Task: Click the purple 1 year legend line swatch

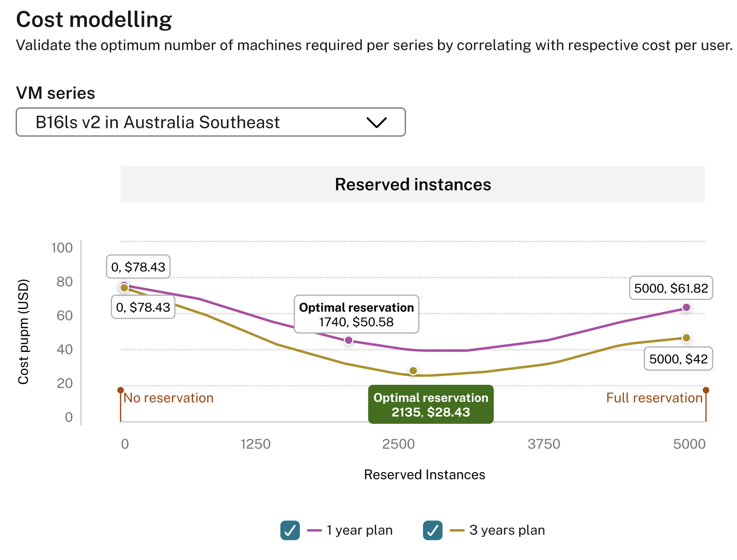Action: pyautogui.click(x=314, y=530)
